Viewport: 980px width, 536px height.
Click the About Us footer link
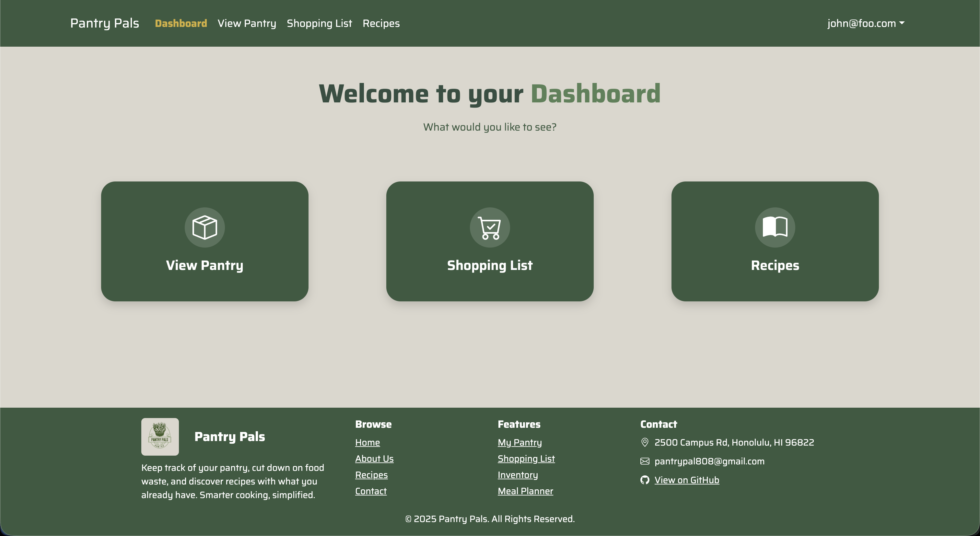point(374,459)
